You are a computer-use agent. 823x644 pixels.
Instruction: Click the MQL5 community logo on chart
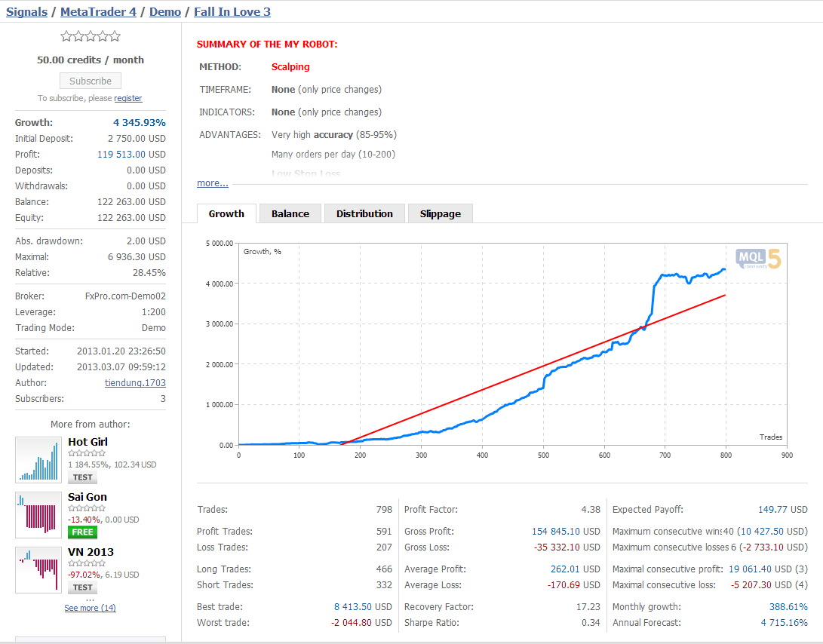pyautogui.click(x=758, y=259)
